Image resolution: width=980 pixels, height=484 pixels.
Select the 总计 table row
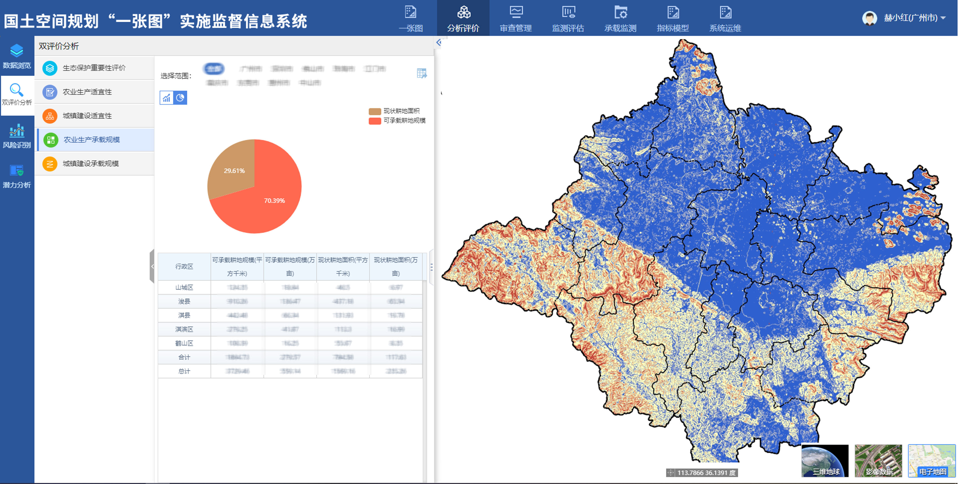click(x=290, y=371)
